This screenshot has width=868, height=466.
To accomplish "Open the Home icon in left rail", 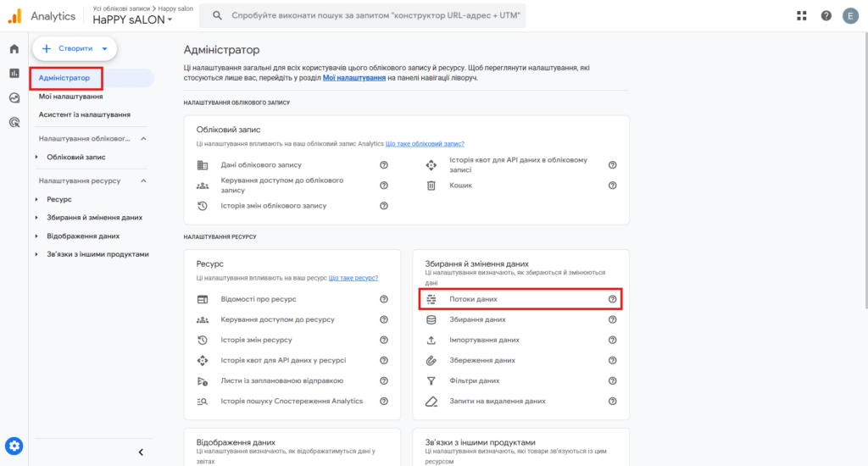I will [x=14, y=49].
